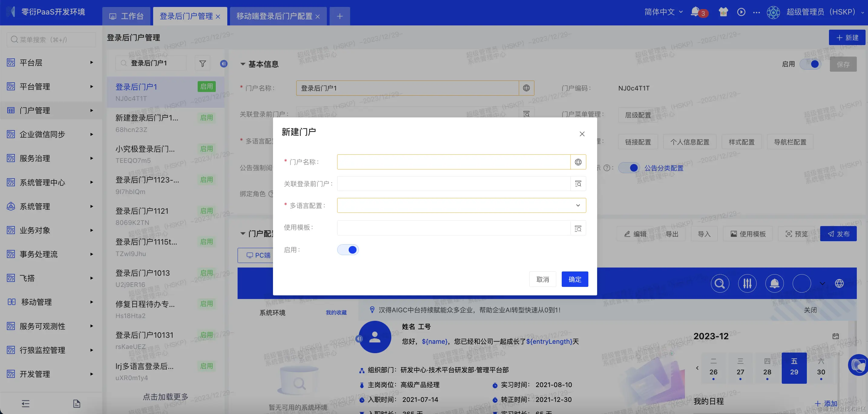Click the 门户名称 input field in dialog
868x414 pixels.
(453, 162)
